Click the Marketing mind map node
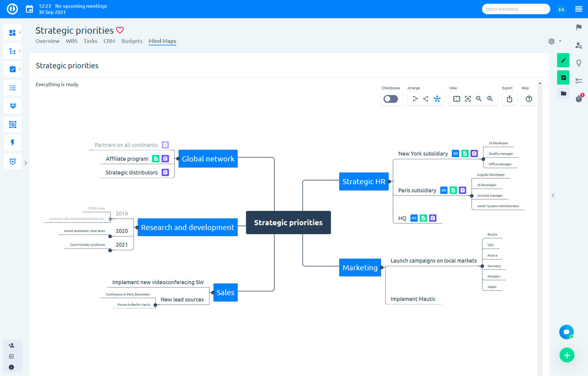Viewport: 588px width, 376px height. [360, 267]
